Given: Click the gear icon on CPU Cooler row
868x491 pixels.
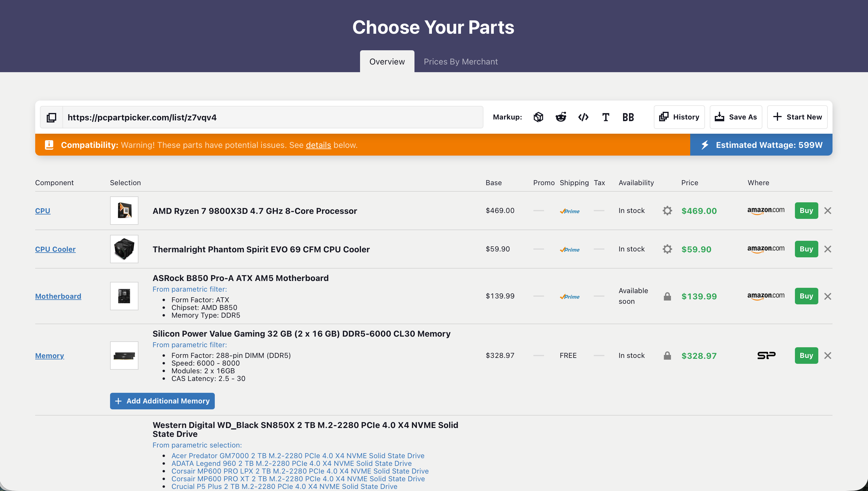Looking at the screenshot, I should [x=667, y=249].
